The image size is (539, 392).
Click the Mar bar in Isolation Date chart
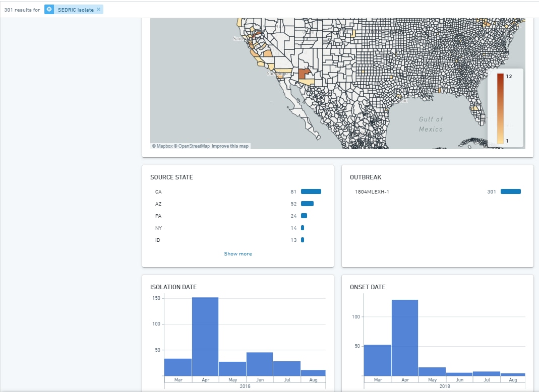click(x=177, y=367)
